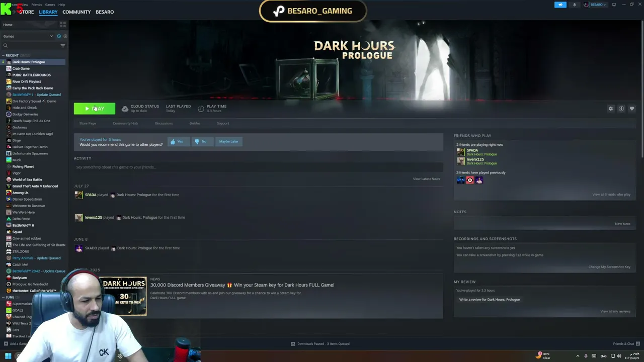
Task: Go to the COMMUNITY tab
Action: coord(76,12)
